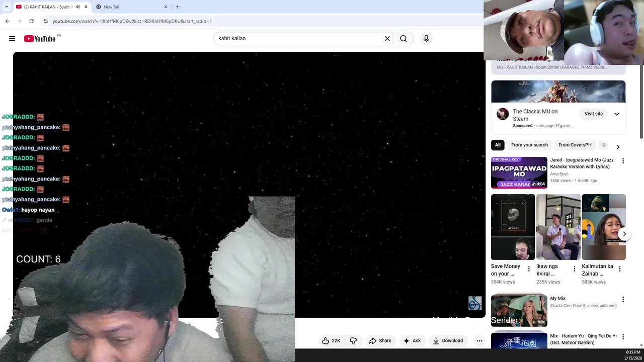Click the browser address bar URL
The width and height of the screenshot is (644, 362).
(132, 21)
